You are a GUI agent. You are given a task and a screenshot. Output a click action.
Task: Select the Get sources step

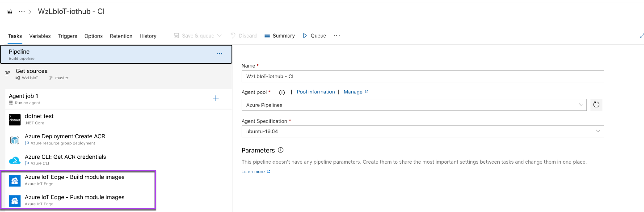[116, 74]
